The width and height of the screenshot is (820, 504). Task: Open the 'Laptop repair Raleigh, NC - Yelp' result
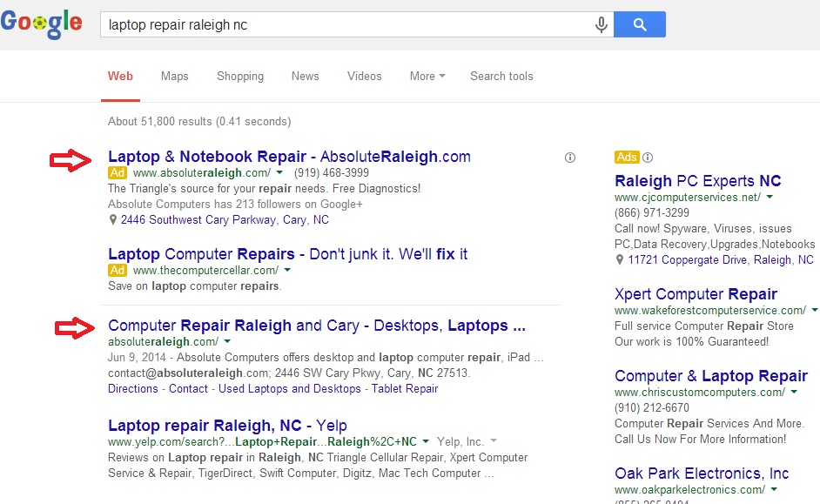click(x=227, y=426)
